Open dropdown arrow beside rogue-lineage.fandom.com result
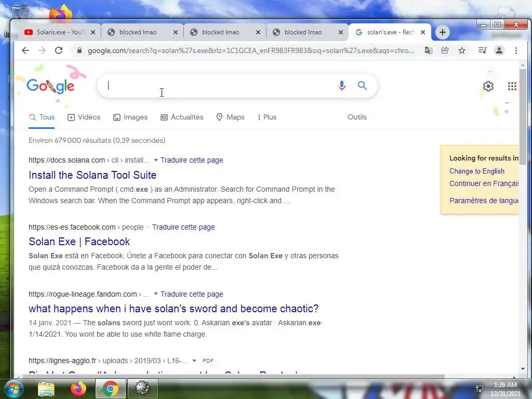 tap(156, 294)
